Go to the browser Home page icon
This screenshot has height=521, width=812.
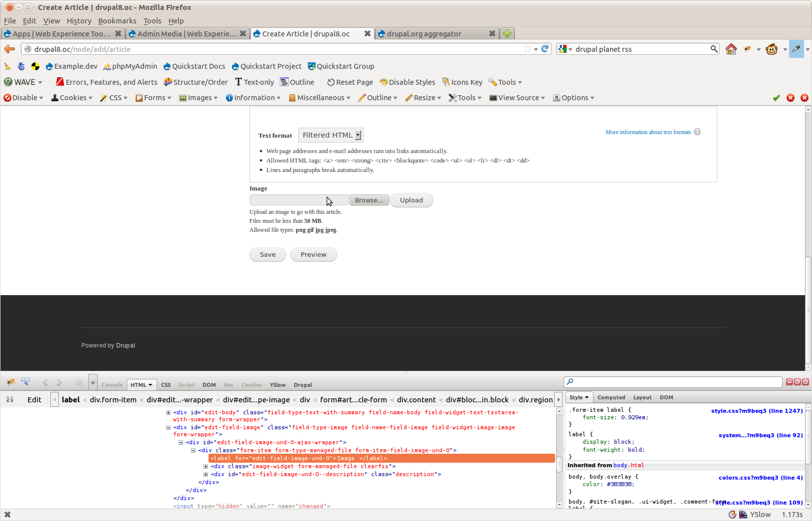[731, 49]
